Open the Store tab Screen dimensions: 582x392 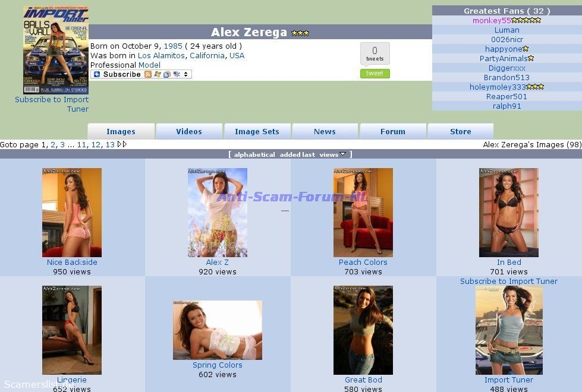click(460, 132)
